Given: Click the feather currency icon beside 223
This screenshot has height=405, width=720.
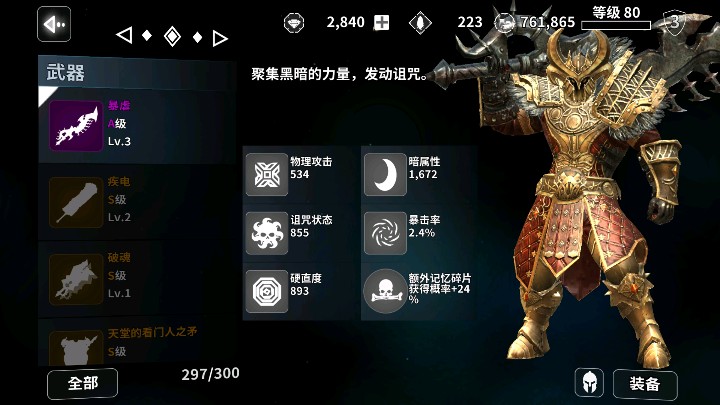Looking at the screenshot, I should 420,22.
